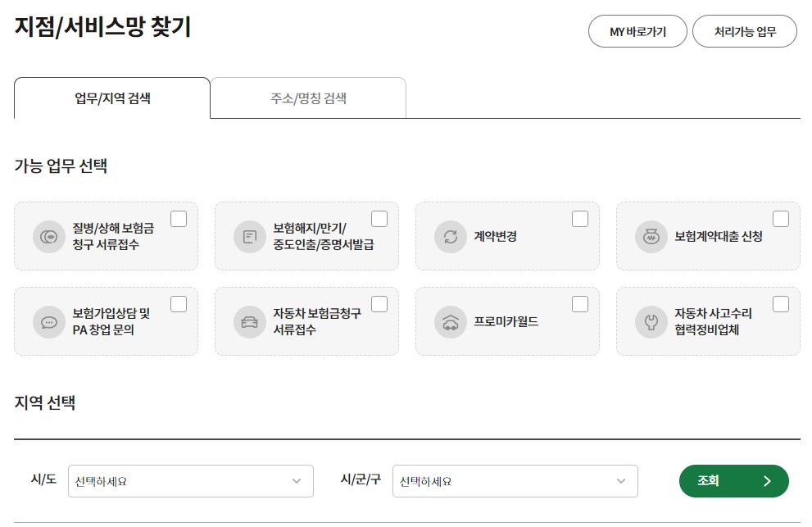Select the 계약변경 refresh arrows icon
Screen dimensions: 812x527
(451, 235)
